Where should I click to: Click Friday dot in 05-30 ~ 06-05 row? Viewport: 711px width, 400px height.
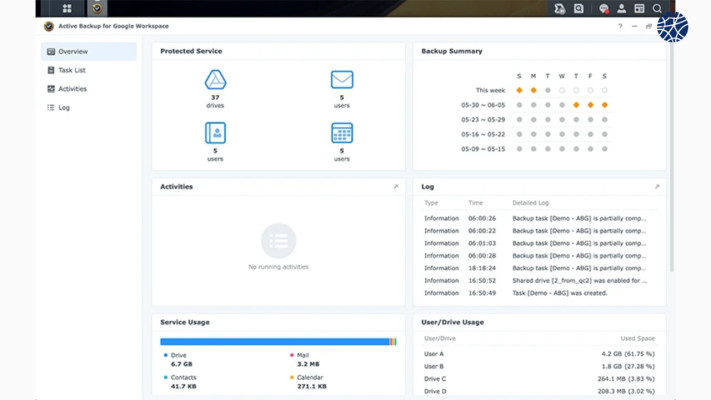point(590,105)
